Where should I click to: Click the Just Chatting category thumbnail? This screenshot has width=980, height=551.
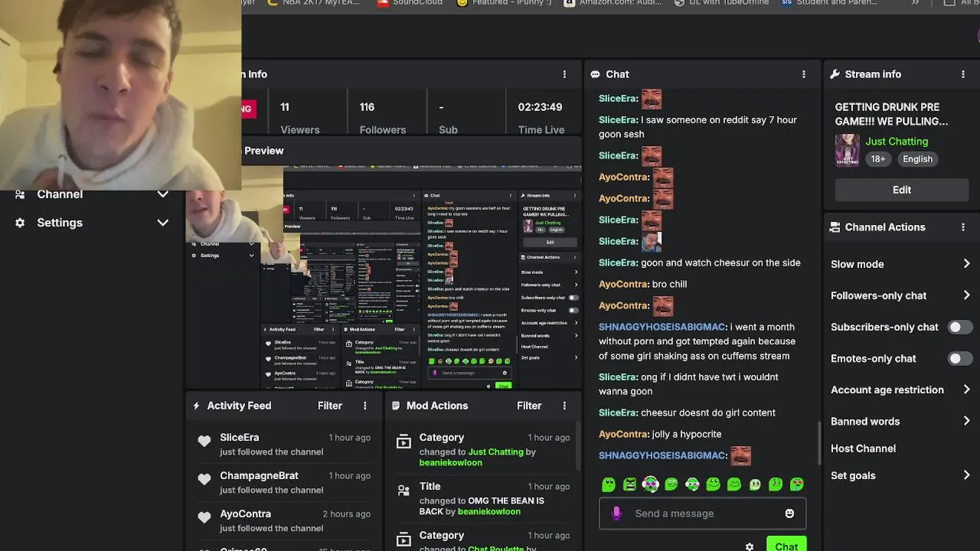tap(847, 150)
